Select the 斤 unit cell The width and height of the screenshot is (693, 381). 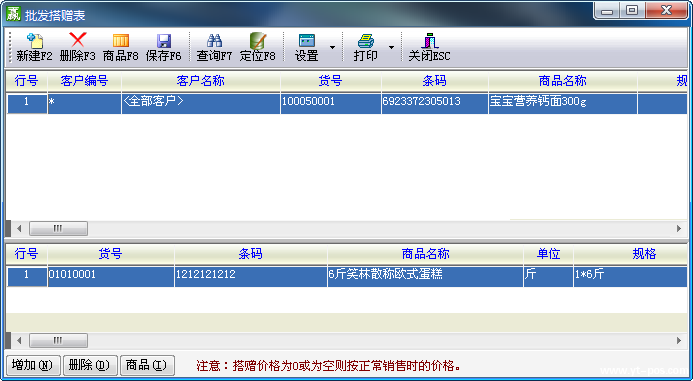[x=548, y=277]
